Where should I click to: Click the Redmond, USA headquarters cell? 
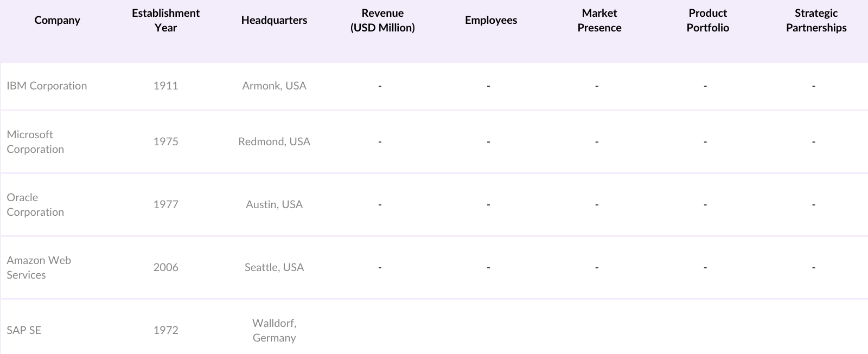coord(274,141)
